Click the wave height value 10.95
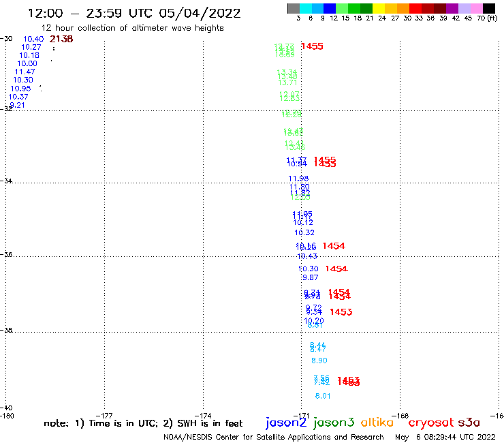Screen dimensions: 504x443 coord(20,89)
